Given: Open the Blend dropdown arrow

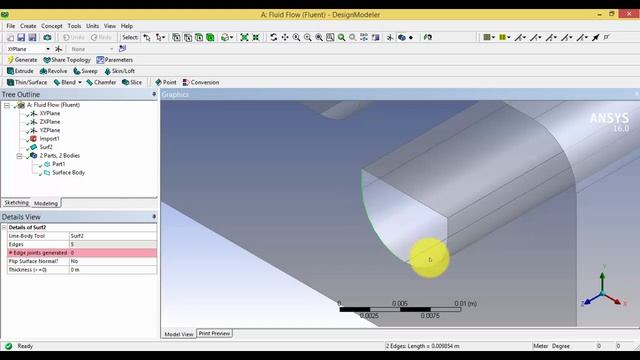Looking at the screenshot, I should (x=80, y=82).
